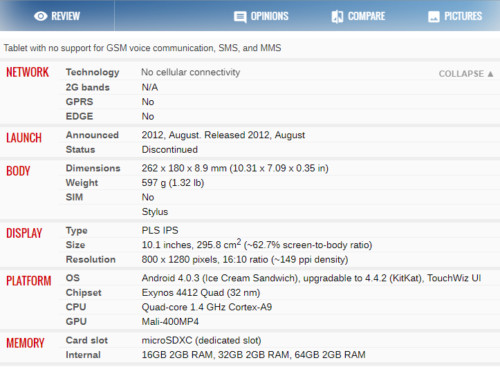The width and height of the screenshot is (500, 367).
Task: Open the Review tab
Action: click(57, 16)
